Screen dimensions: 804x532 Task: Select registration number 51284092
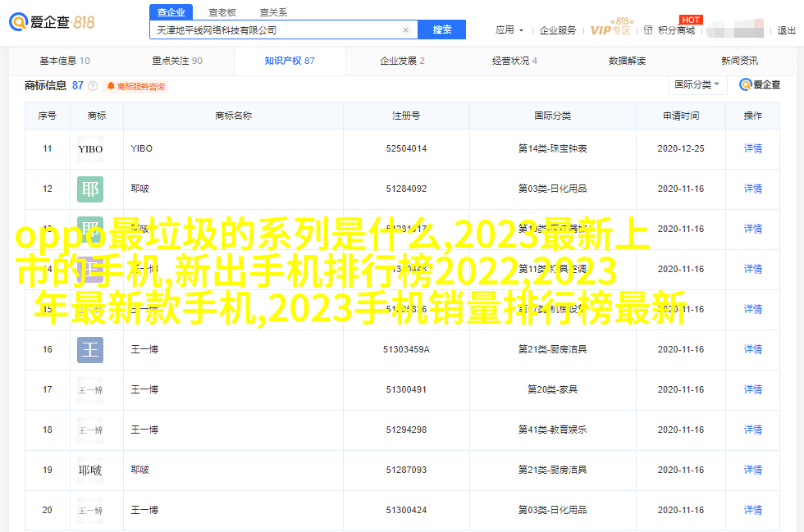tap(406, 189)
